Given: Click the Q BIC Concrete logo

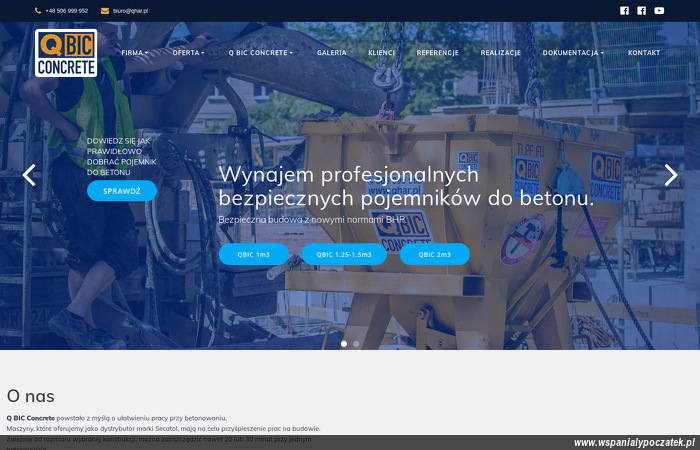Looking at the screenshot, I should tap(66, 53).
